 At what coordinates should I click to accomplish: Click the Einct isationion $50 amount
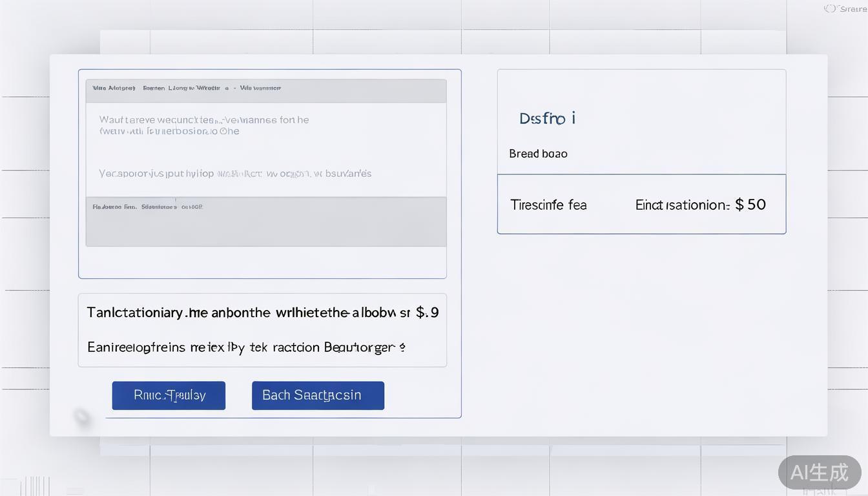[x=701, y=205]
